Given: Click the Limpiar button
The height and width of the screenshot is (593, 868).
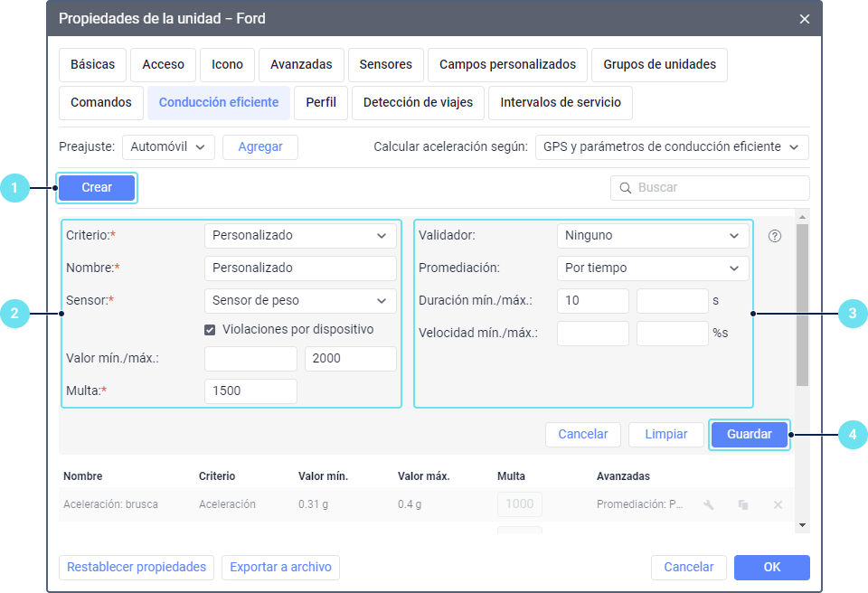Looking at the screenshot, I should pos(666,435).
